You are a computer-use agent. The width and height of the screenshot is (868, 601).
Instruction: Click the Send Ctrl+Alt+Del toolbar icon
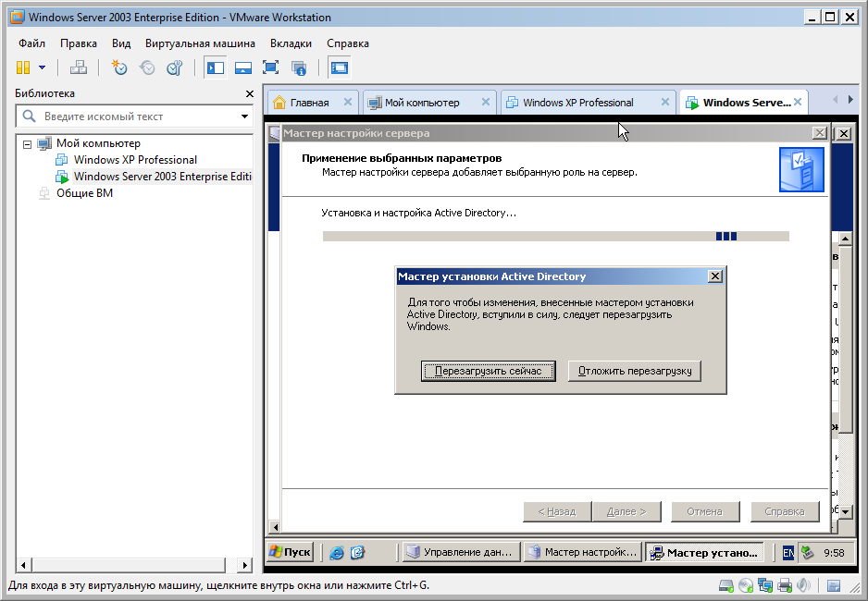(79, 67)
